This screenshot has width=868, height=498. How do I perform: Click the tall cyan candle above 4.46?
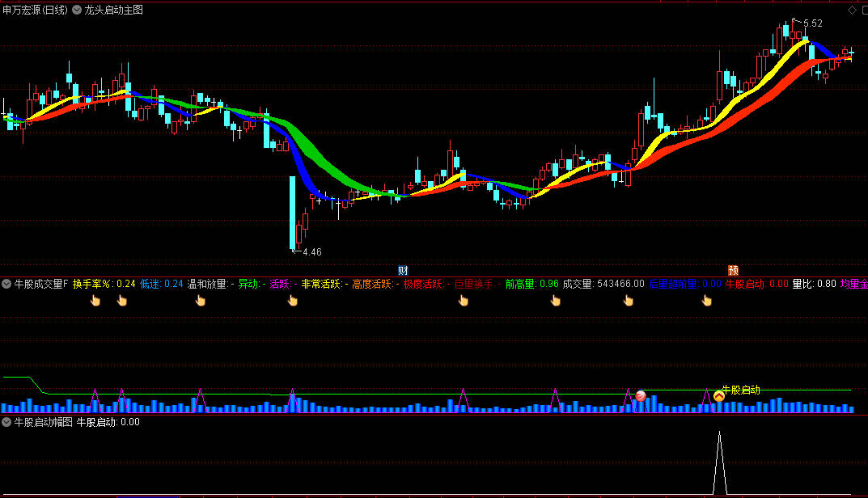pyautogui.click(x=292, y=213)
